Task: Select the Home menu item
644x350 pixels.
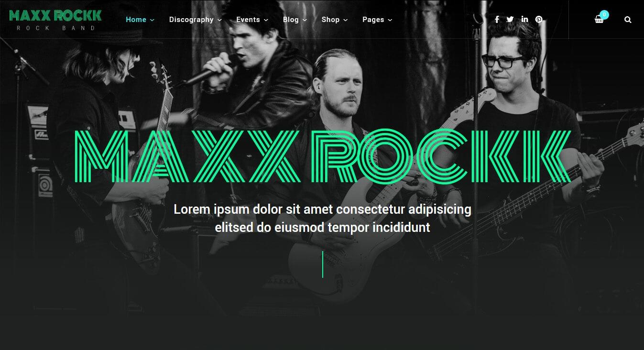Action: coord(136,20)
